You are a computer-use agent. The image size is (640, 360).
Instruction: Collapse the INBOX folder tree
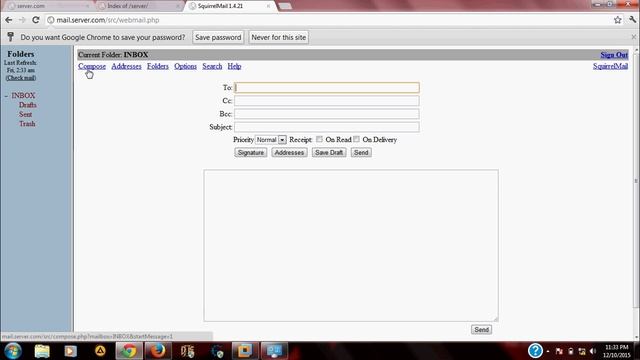[6, 96]
